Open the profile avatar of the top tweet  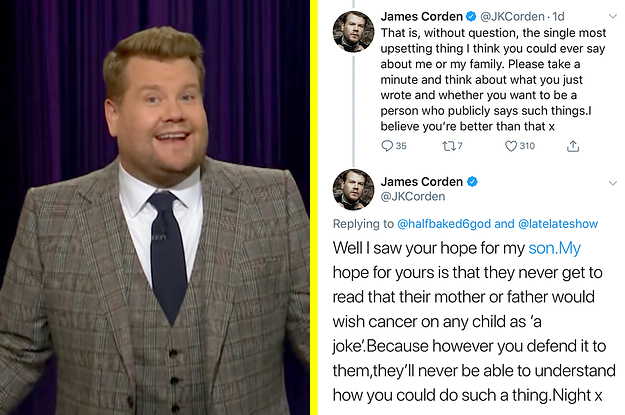tap(353, 31)
